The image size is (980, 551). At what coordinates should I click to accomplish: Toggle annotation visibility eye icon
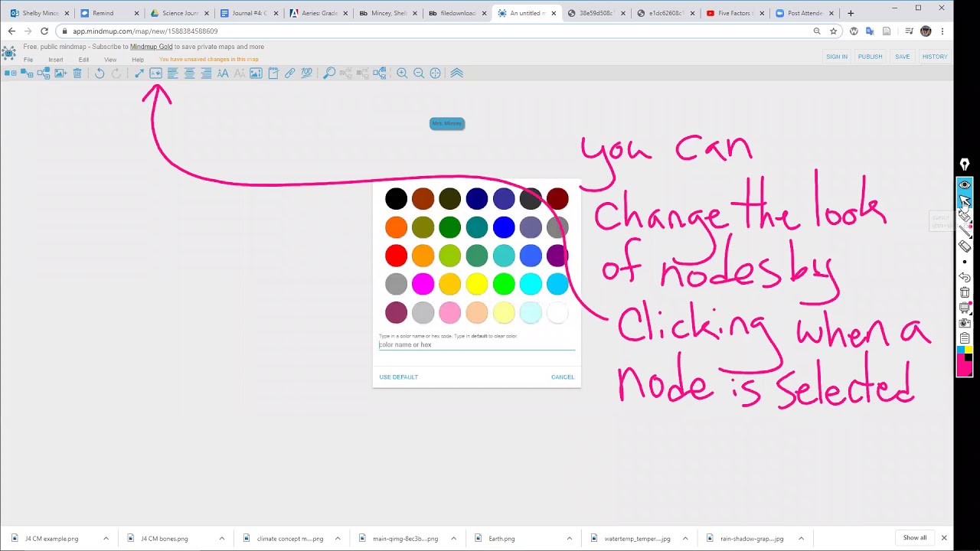[x=965, y=184]
